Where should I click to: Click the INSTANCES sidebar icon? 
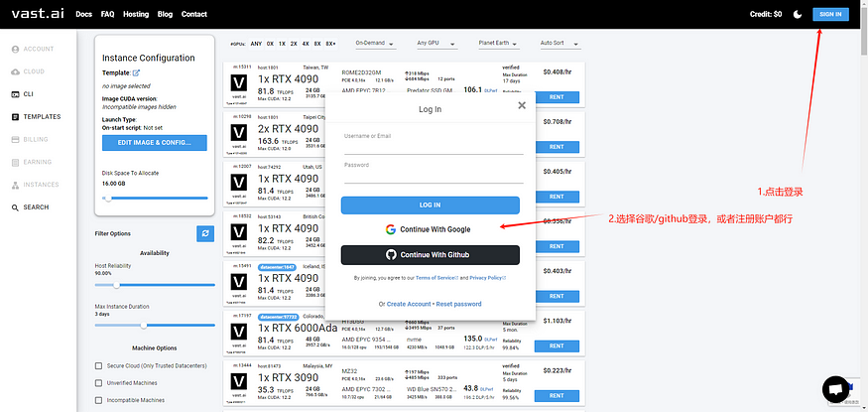click(15, 185)
